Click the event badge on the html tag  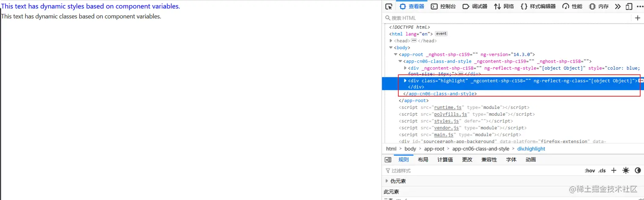coord(441,34)
